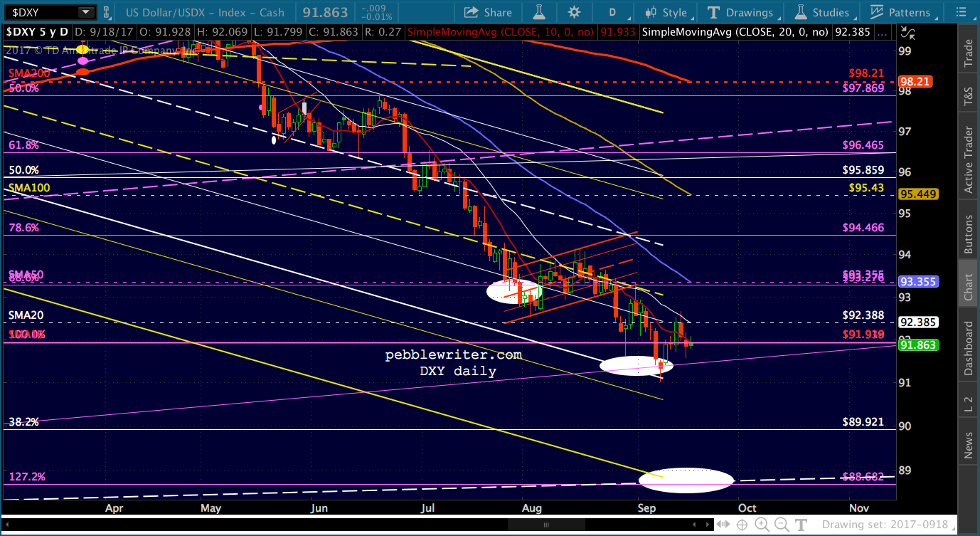Expand the $DXY symbol dropdown arrow
The width and height of the screenshot is (980, 536).
(x=86, y=12)
